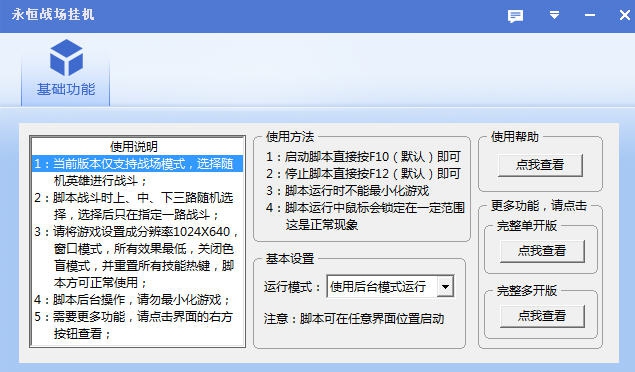Screen dimensions: 635x372
Task: Select row 择，选择后只在指定一路战斗；
Action: tap(138, 215)
